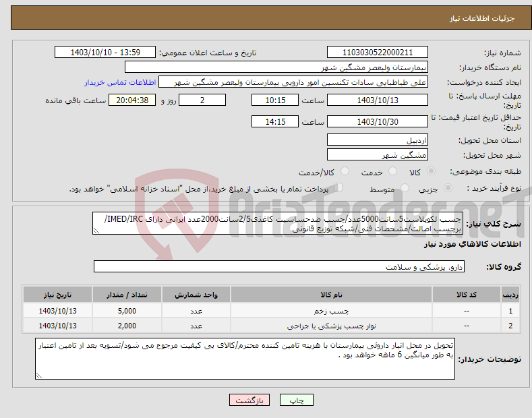Click the unit عدد in the نوار چسب row

pos(196,326)
